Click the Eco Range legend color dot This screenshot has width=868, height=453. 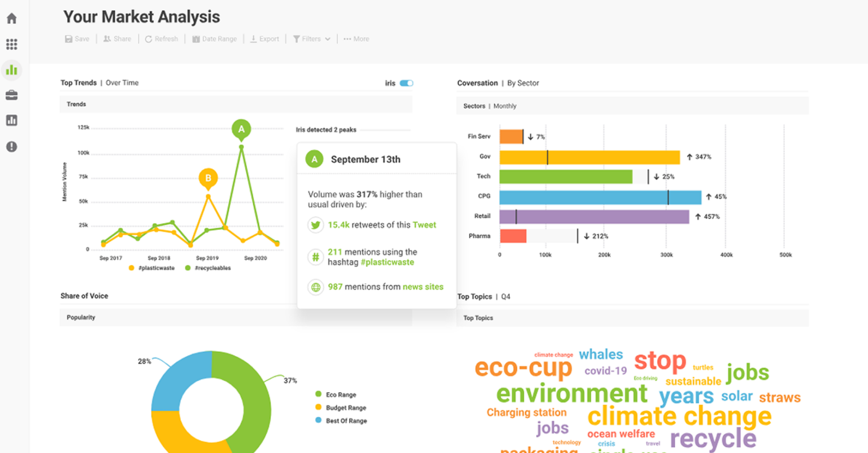click(318, 394)
